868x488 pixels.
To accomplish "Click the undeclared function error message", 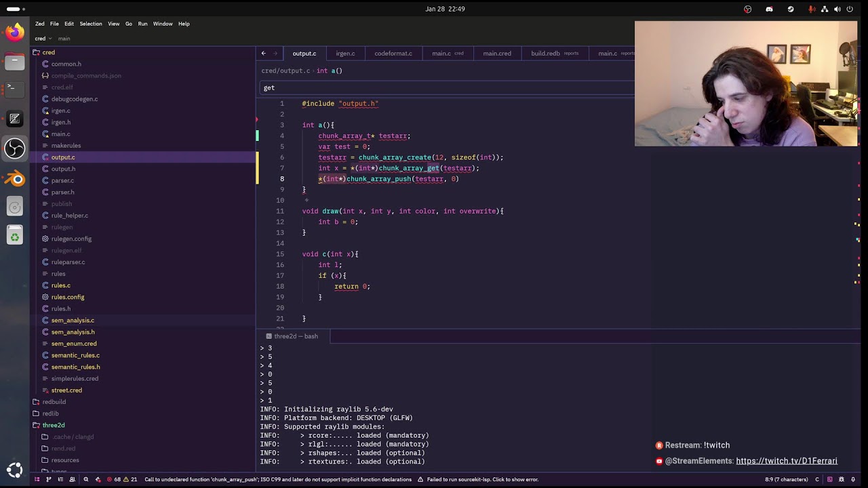I will point(277,479).
